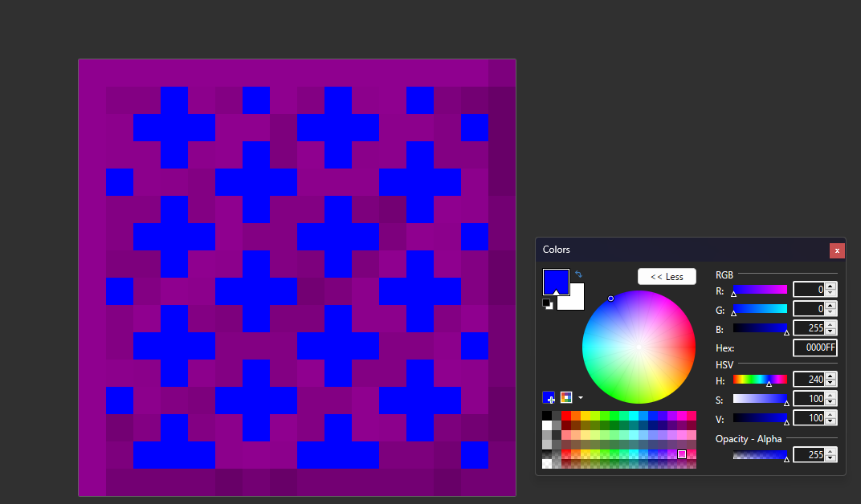Pick the highlighted magenta swatch in the palette
Viewport: 861px width, 504px height.
[682, 454]
